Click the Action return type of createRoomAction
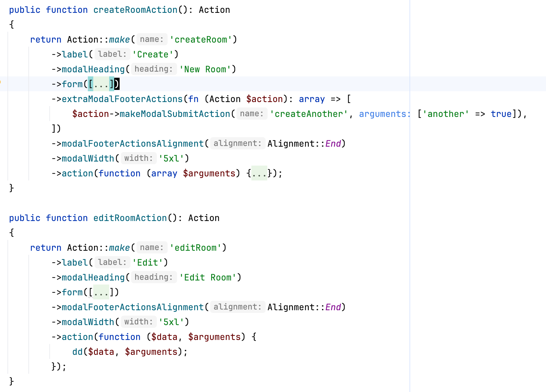The image size is (546, 392). pos(215,10)
